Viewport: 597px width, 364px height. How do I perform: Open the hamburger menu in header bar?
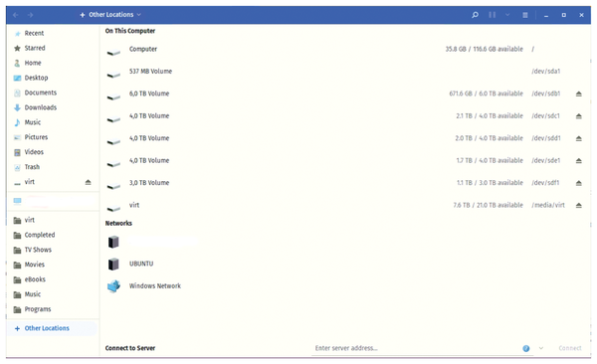525,15
